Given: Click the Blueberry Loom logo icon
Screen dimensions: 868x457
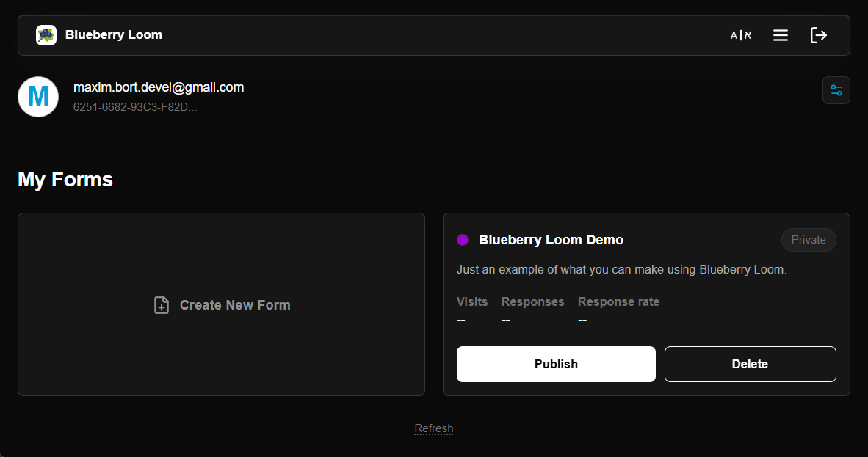Looking at the screenshot, I should click(x=46, y=34).
